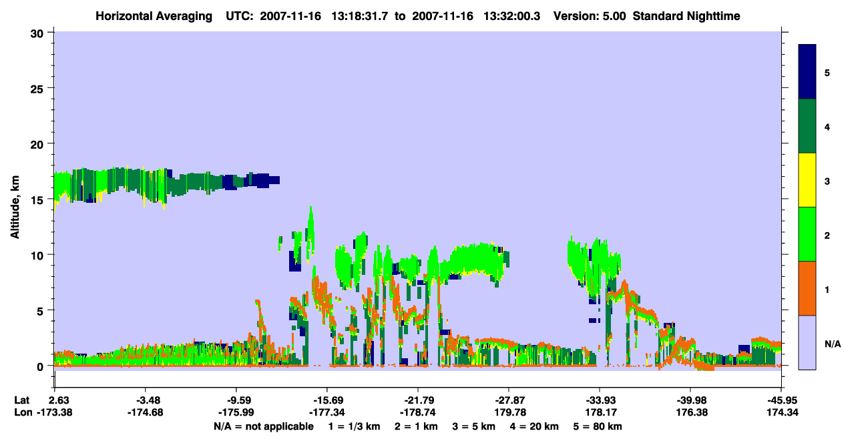Click the "2 = 1 km" legend note

click(416, 426)
